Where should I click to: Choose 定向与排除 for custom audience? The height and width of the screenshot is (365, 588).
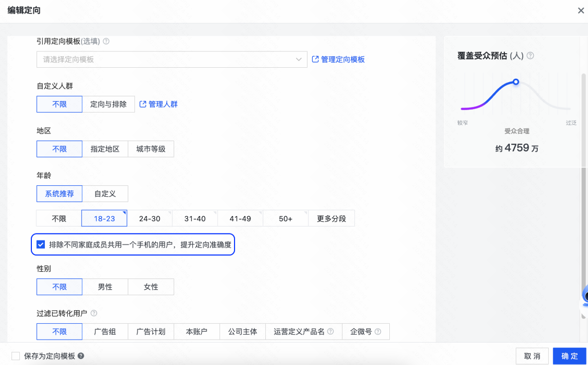tap(109, 104)
